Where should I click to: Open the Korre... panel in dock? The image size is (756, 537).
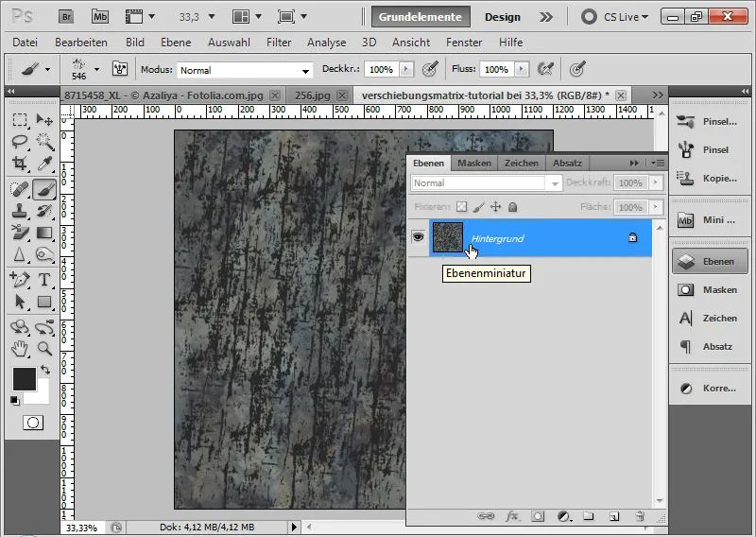(710, 388)
